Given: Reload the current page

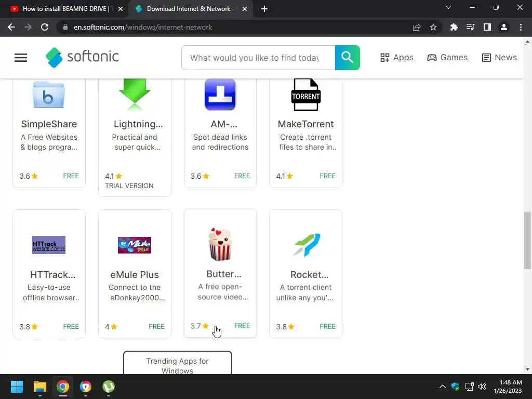Looking at the screenshot, I should point(45,27).
